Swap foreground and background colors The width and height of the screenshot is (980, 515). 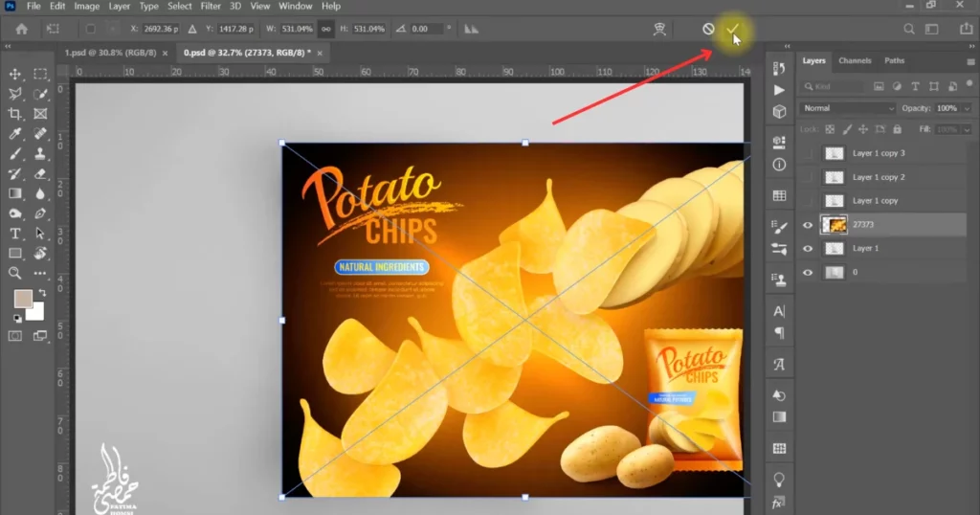pos(42,293)
